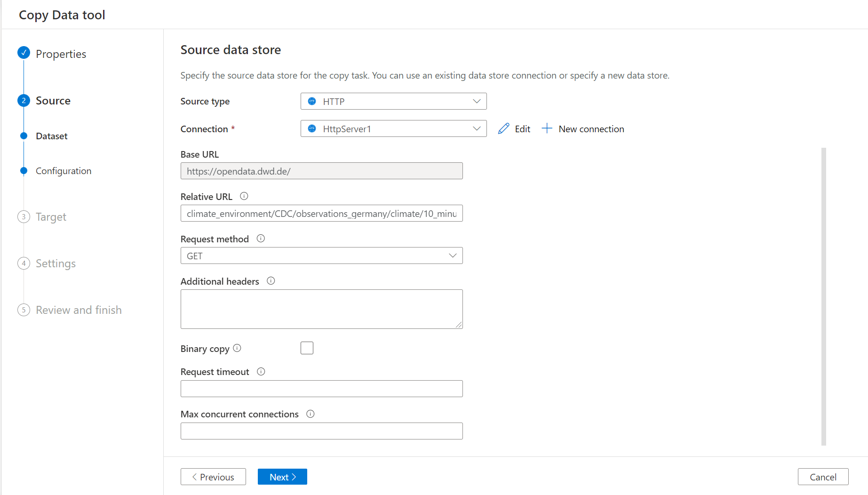Enable the Binary copy checkbox
This screenshot has width=868, height=495.
click(307, 348)
